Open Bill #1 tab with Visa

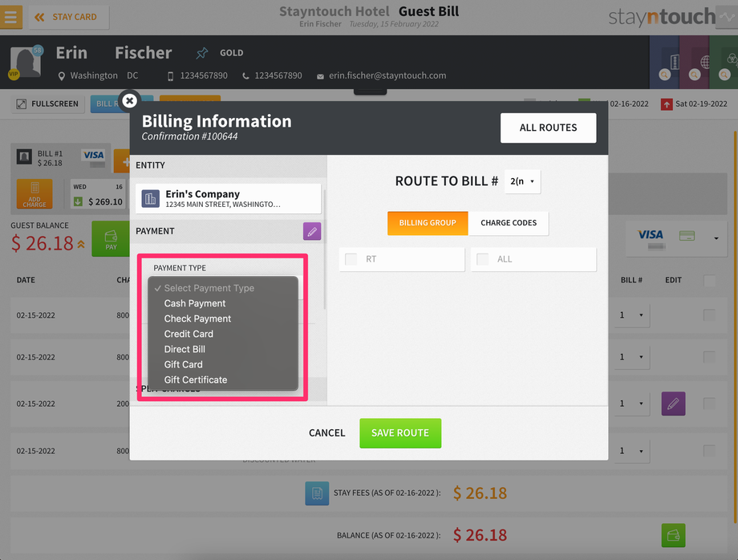[x=60, y=159]
